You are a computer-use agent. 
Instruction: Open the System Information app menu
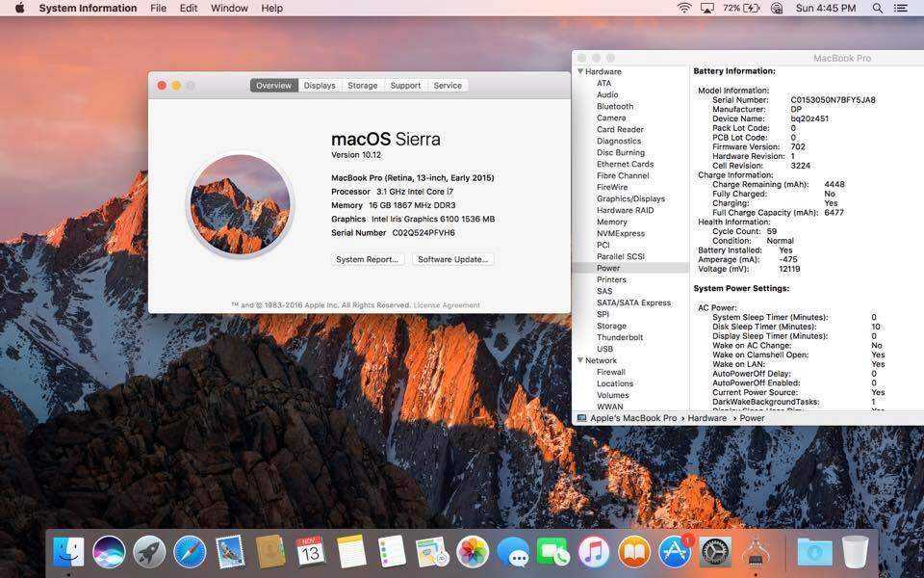coord(88,9)
